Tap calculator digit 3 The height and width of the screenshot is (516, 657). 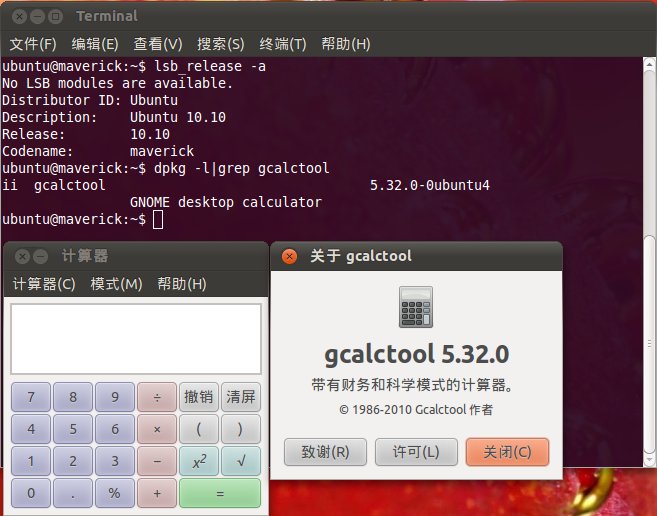(115, 461)
